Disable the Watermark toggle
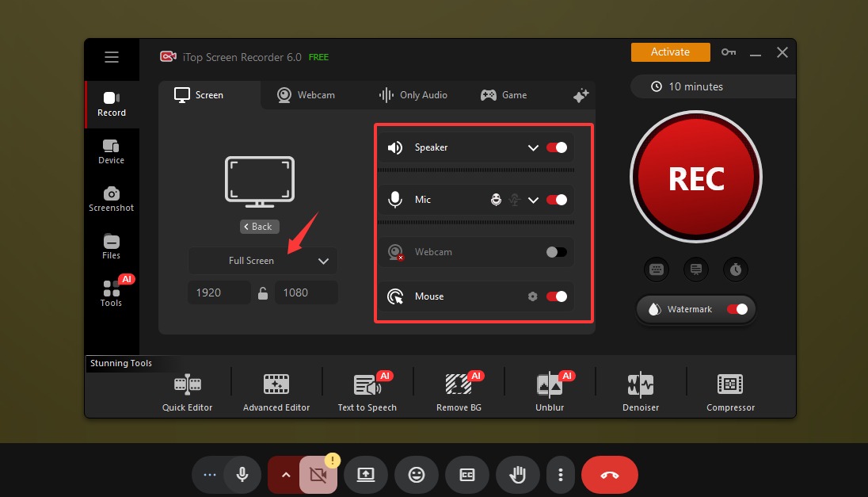This screenshot has height=497, width=868. click(737, 309)
